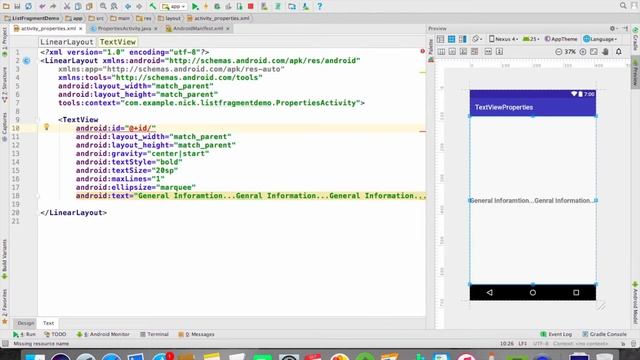Show Design and Blueprint view icon
This screenshot has height=360, width=640.
pyautogui.click(x=462, y=39)
